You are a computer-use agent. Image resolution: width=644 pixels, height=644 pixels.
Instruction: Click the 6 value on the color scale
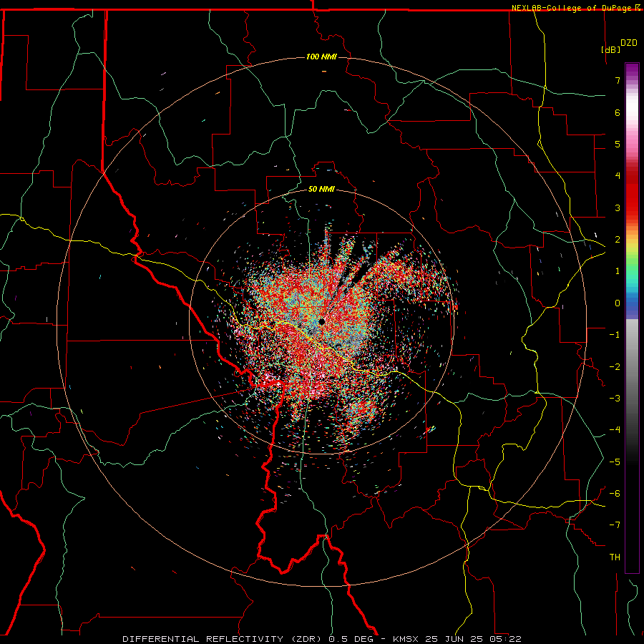[618, 112]
